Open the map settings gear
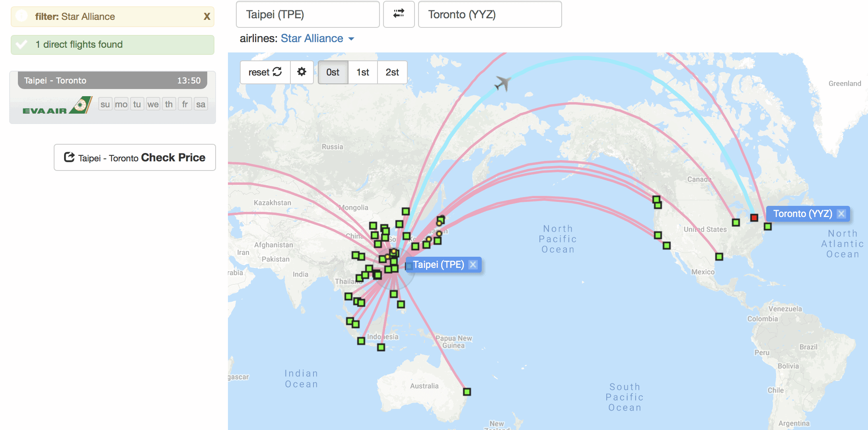868x430 pixels. point(302,72)
